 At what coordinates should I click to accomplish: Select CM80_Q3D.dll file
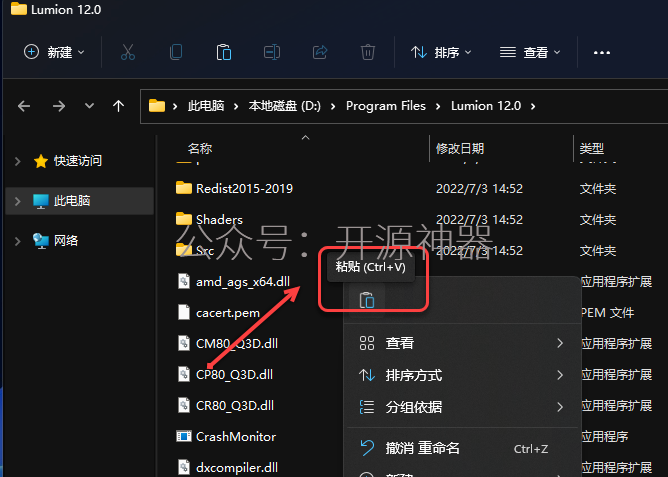[x=237, y=343]
